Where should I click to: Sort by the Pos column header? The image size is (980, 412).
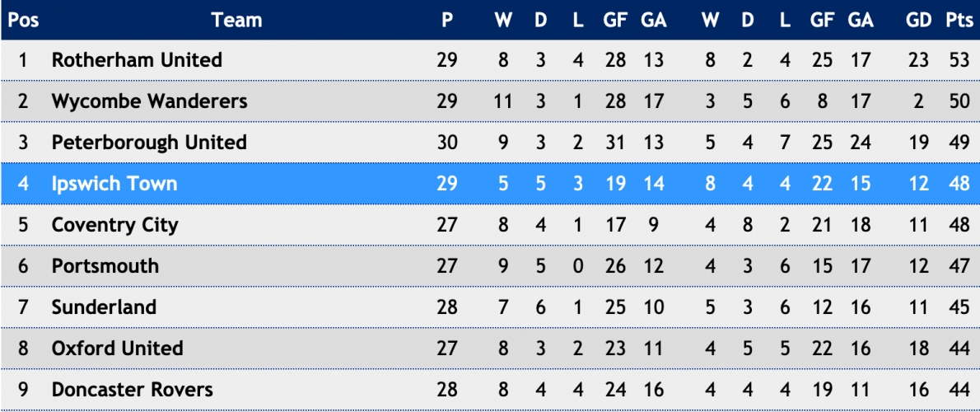pos(23,20)
